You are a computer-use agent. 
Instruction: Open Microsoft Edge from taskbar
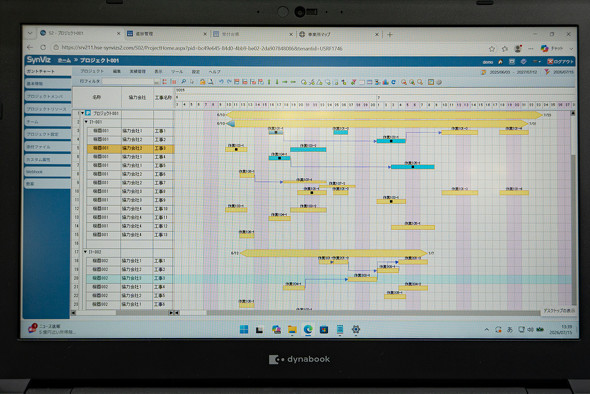[308, 330]
